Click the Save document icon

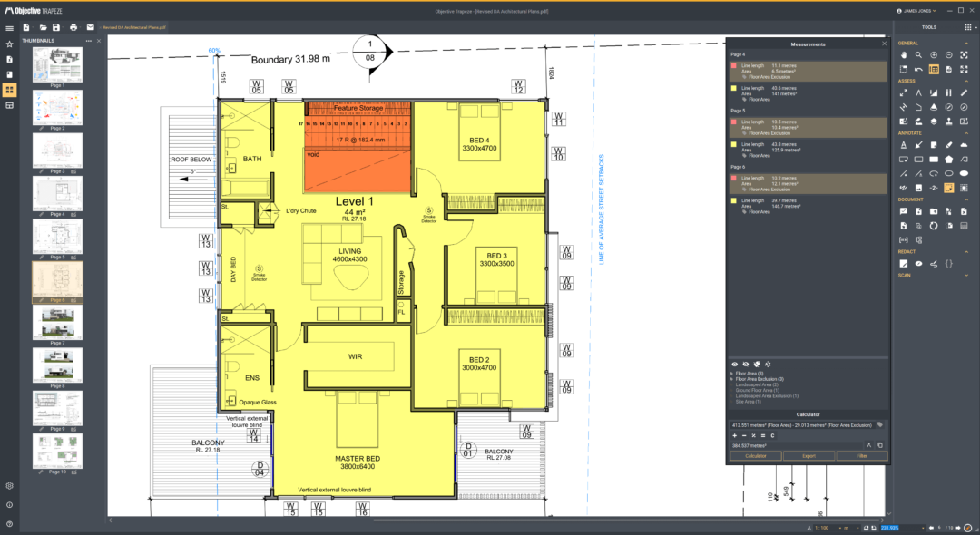tap(58, 27)
